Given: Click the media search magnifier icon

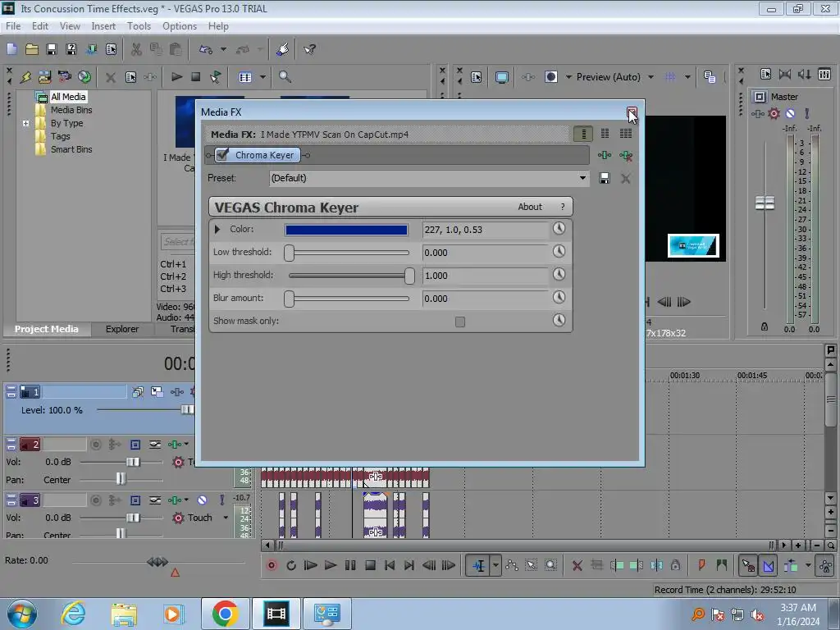Looking at the screenshot, I should (285, 77).
